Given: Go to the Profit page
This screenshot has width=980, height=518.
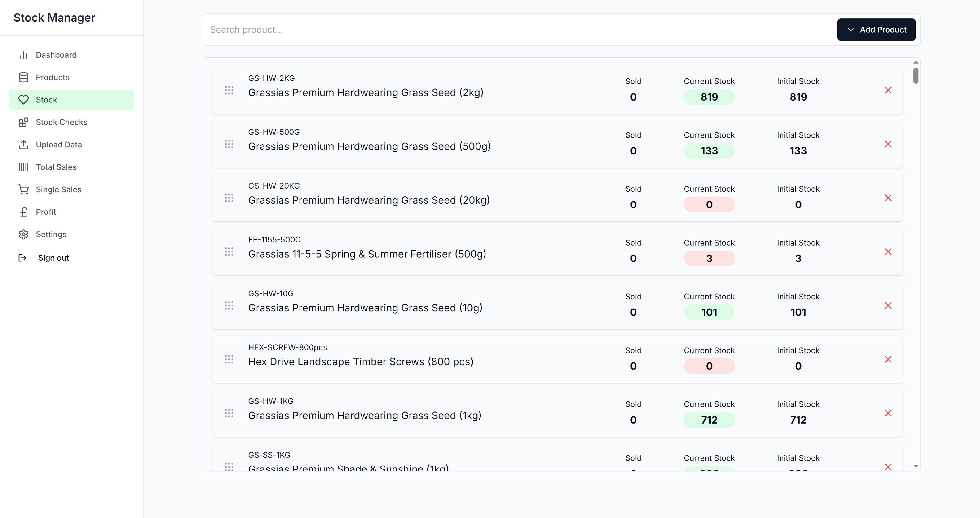Looking at the screenshot, I should (71, 212).
